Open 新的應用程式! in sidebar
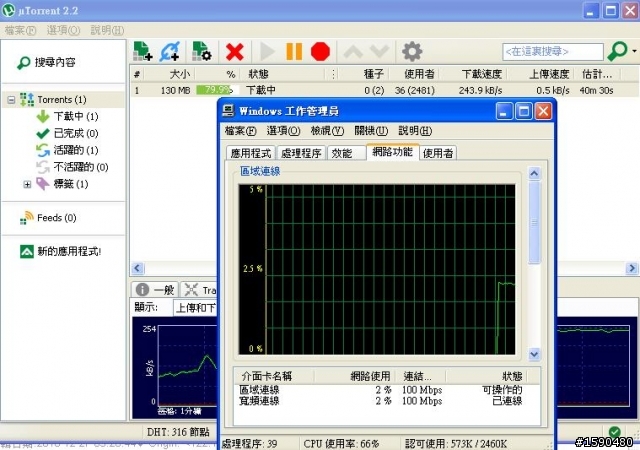The width and height of the screenshot is (640, 450). (60, 251)
